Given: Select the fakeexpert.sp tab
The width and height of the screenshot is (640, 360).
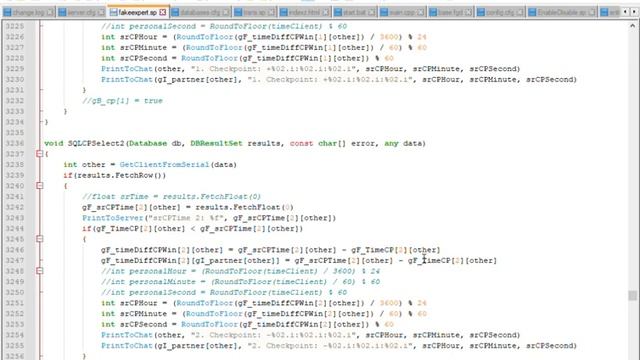Looking at the screenshot, I should [138, 12].
